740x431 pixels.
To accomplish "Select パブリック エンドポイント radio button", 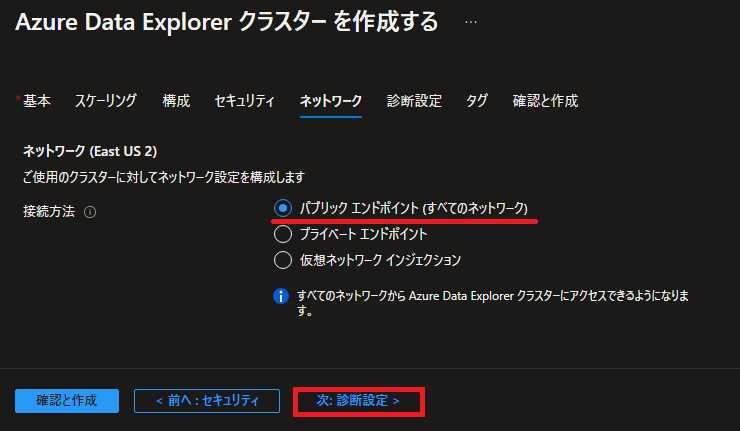I will point(283,208).
